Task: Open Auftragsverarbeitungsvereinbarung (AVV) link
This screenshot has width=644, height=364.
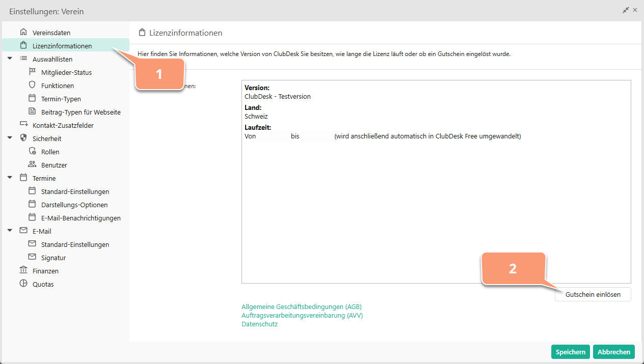Action: (x=302, y=315)
